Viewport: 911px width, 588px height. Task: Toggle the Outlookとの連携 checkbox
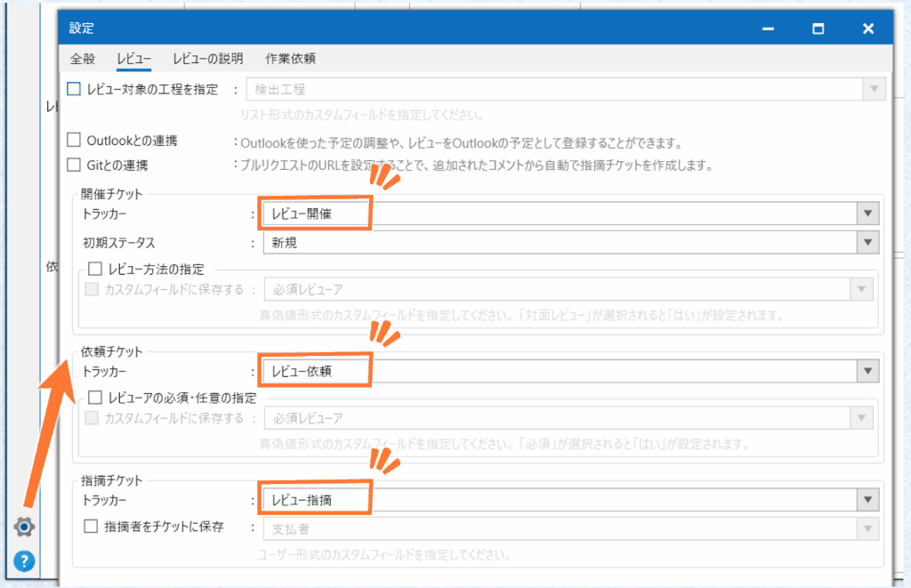[x=75, y=141]
